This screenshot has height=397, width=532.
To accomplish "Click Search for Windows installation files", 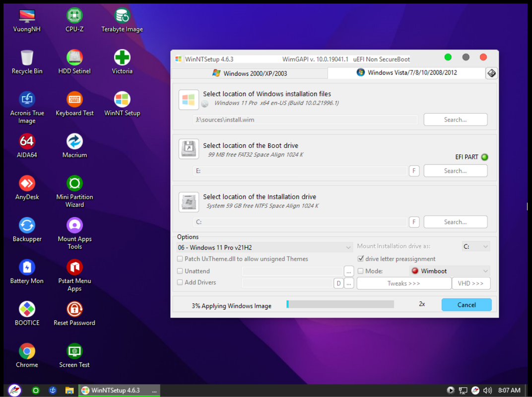I will [455, 120].
